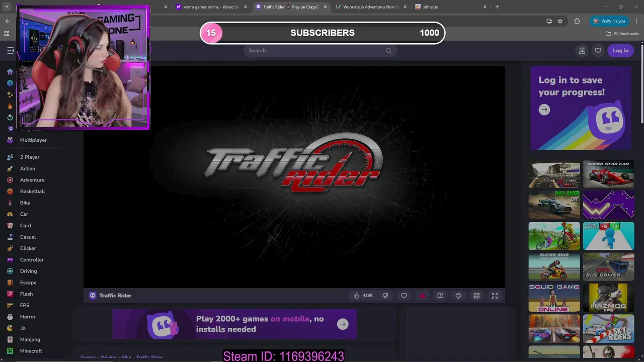644x362 pixels.
Task: Add Traffic Rider to favorites heart
Action: pos(404,296)
